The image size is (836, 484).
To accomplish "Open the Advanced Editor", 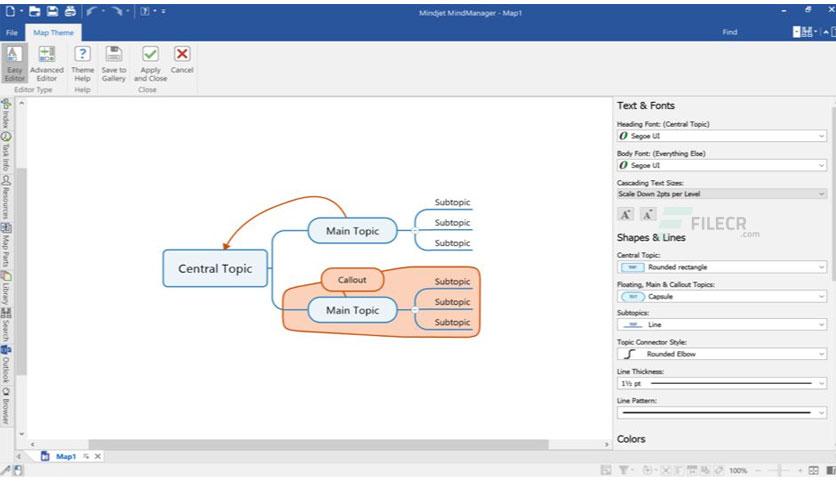I will click(47, 63).
